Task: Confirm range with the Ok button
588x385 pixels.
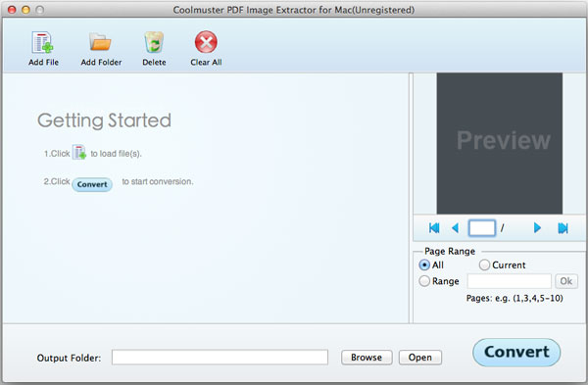Action: click(x=566, y=281)
